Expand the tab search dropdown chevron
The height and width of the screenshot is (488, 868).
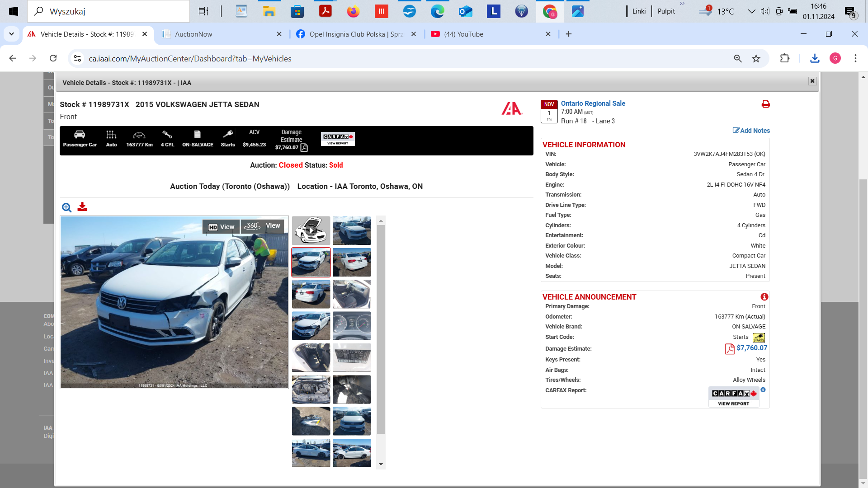11,34
